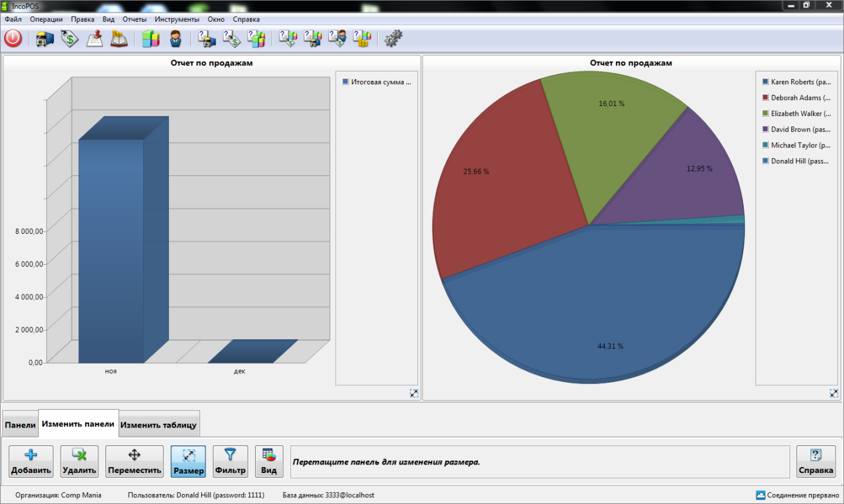Screen dimensions: 844x504
Task: Open the Инструменты menu
Action: (x=177, y=19)
